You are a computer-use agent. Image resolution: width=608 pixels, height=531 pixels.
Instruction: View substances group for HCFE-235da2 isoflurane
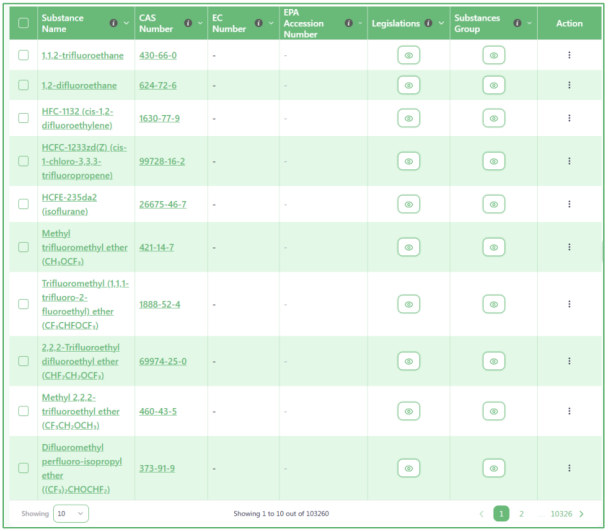point(494,204)
